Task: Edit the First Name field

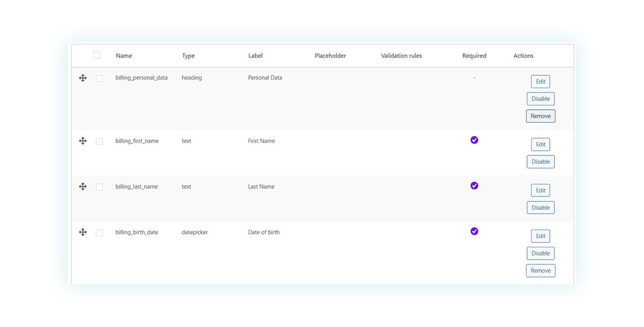Action: [x=540, y=144]
